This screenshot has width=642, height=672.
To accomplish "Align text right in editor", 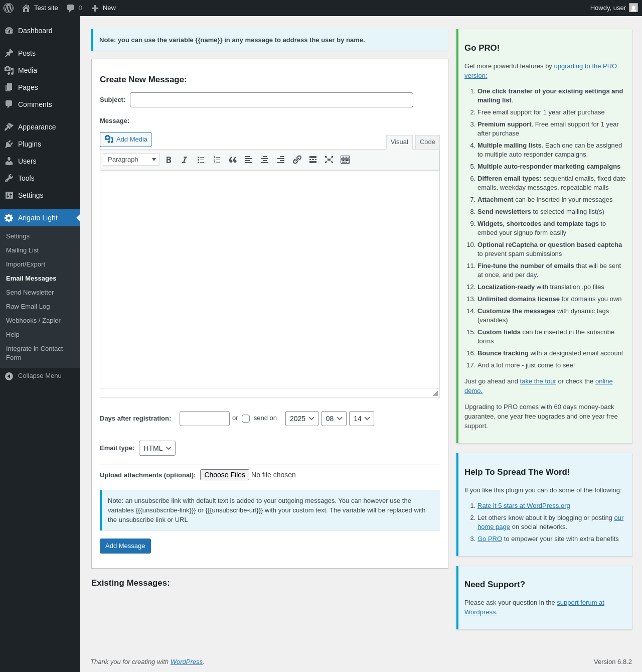I will click(281, 160).
